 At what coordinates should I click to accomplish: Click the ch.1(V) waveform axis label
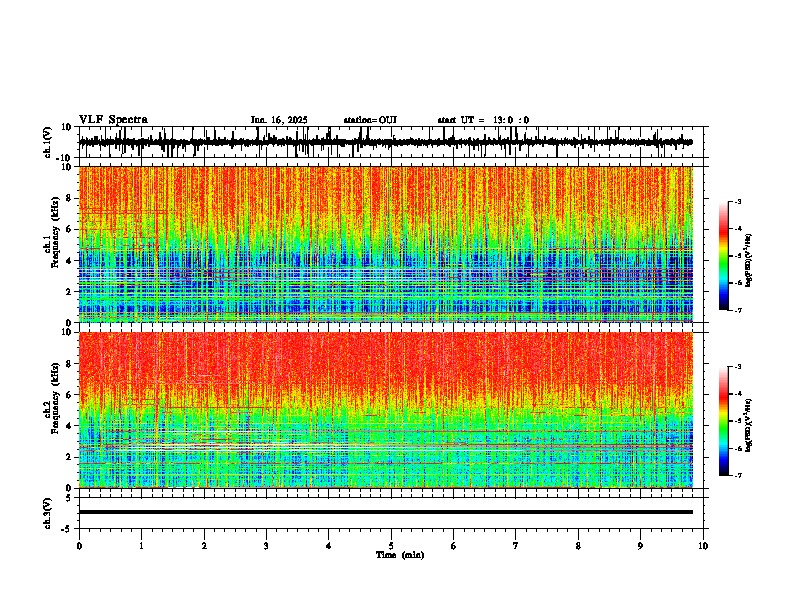[x=47, y=142]
